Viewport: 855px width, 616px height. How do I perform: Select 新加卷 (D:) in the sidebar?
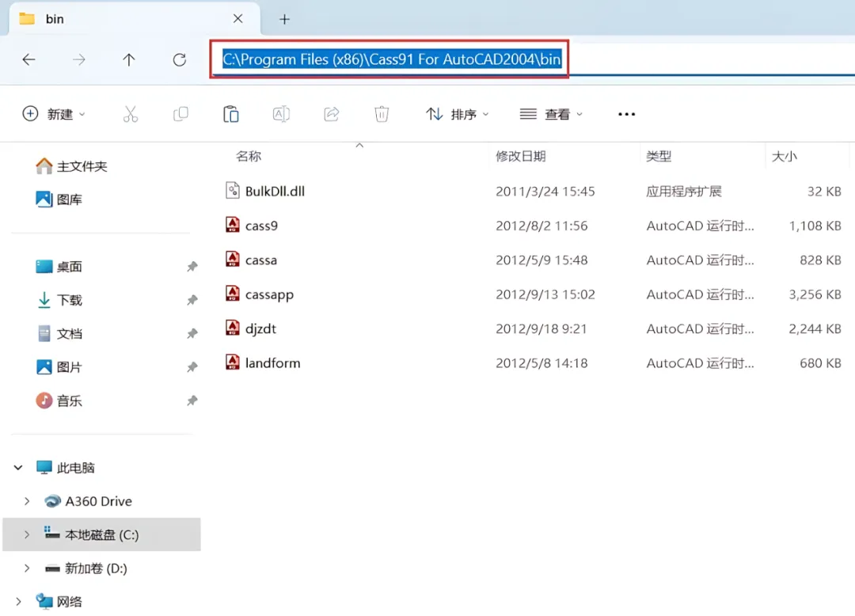(86, 568)
